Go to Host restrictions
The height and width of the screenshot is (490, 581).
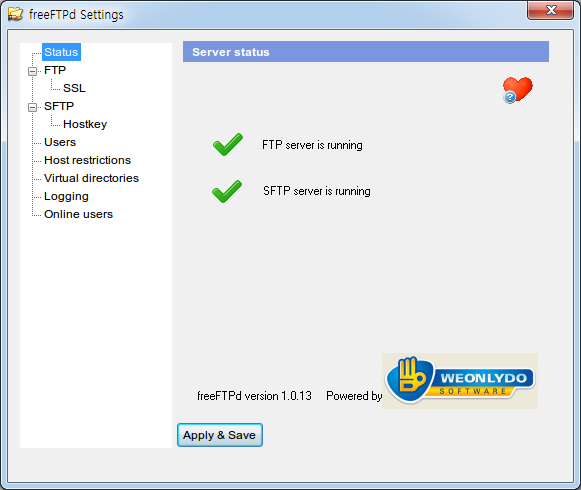[87, 160]
